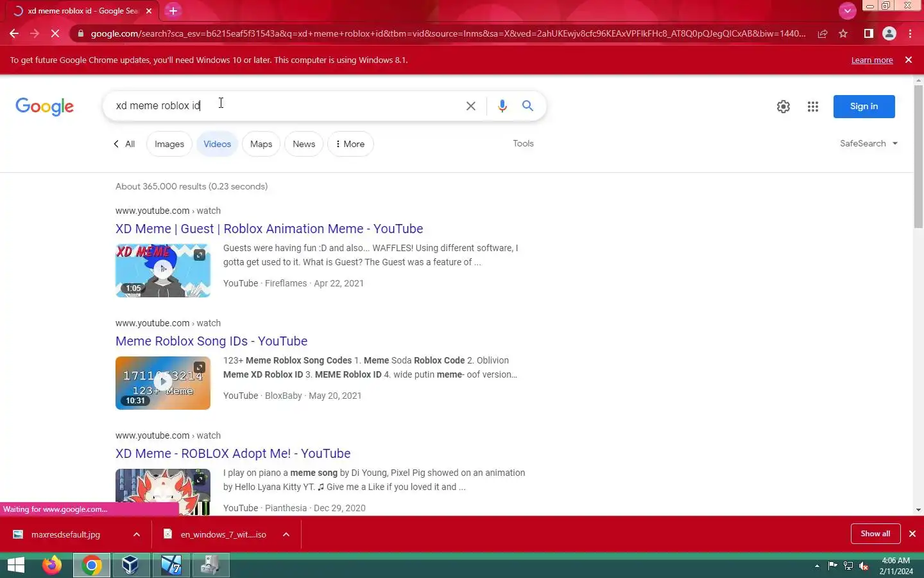Close the downloads bar
The image size is (924, 578).
click(912, 534)
